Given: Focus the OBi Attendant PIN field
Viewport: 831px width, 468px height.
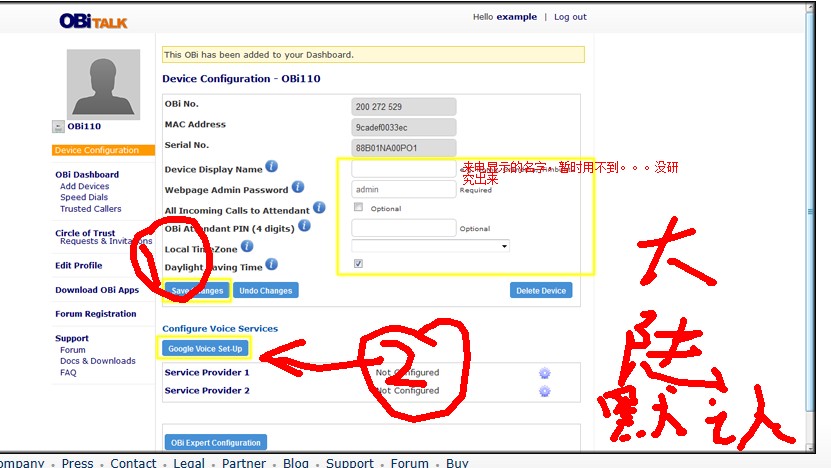Looking at the screenshot, I should coord(403,228).
